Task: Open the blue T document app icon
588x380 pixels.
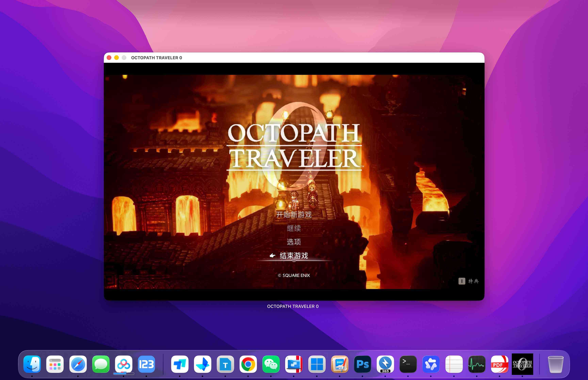Action: tap(225, 364)
